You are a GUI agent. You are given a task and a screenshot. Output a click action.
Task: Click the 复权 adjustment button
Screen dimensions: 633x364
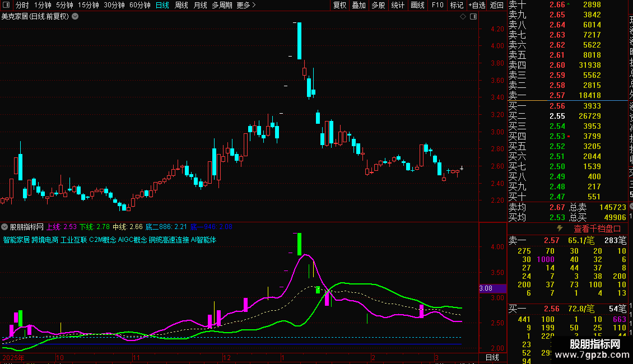click(339, 5)
